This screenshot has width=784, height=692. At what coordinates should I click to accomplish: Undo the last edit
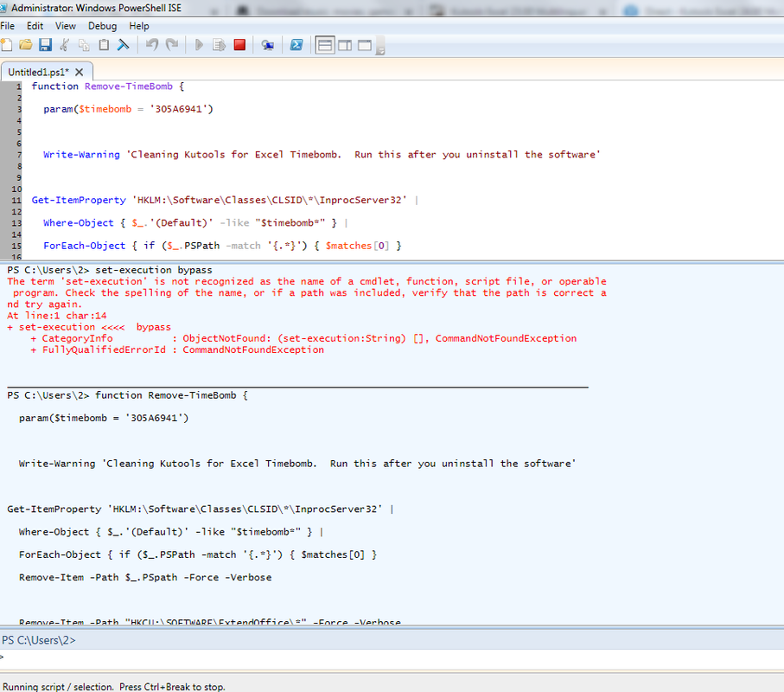[x=152, y=45]
